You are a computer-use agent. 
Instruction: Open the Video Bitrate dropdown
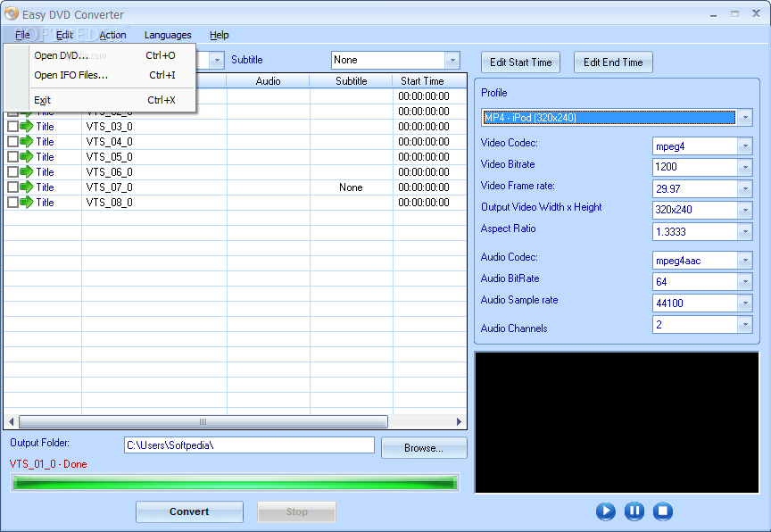point(745,167)
